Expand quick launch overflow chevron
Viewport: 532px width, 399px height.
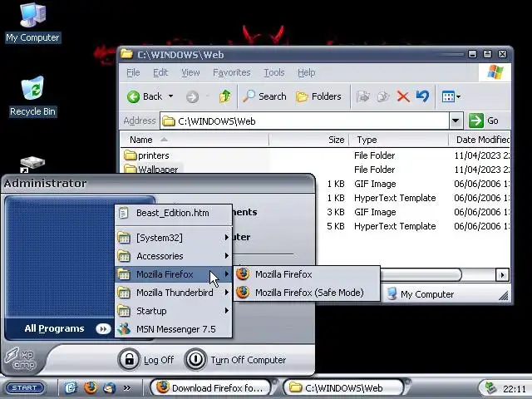pyautogui.click(x=127, y=388)
